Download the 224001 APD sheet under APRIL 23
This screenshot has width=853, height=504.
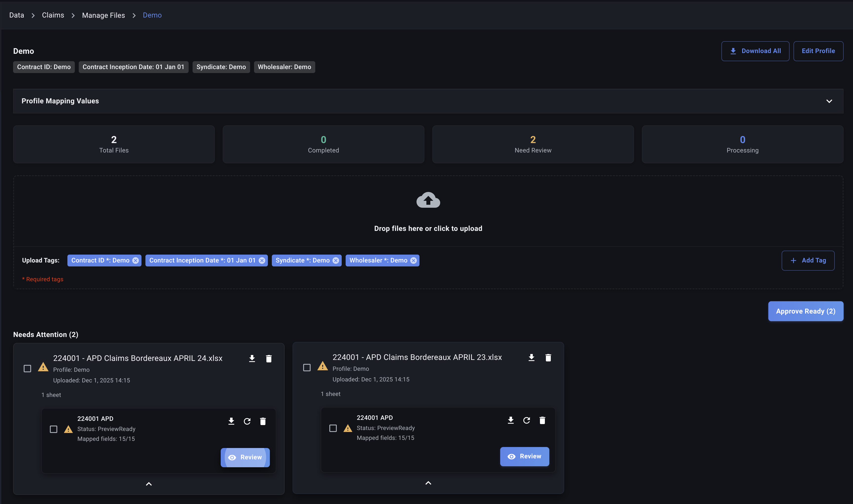(510, 420)
